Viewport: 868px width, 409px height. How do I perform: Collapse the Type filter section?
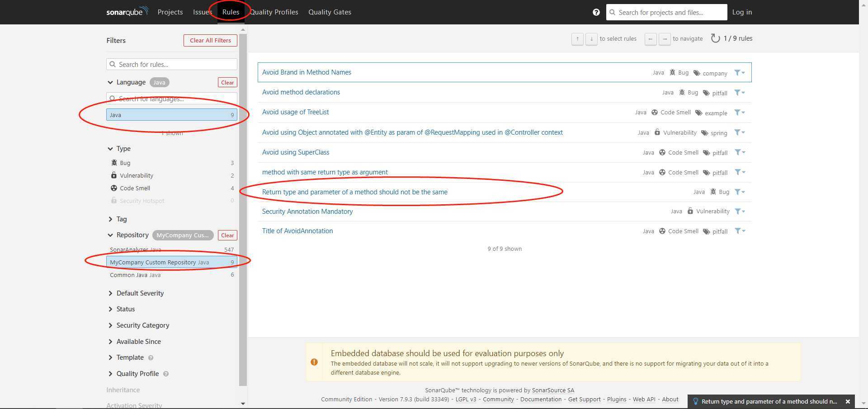(119, 149)
